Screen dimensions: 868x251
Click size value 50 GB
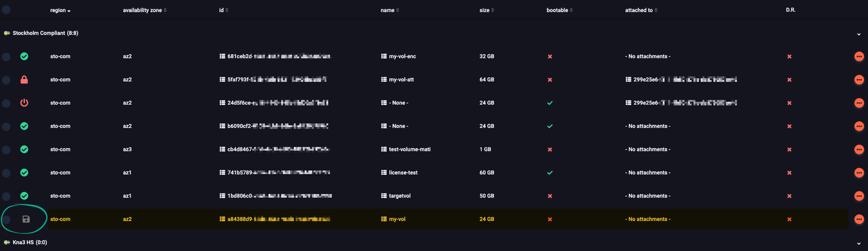point(487,196)
